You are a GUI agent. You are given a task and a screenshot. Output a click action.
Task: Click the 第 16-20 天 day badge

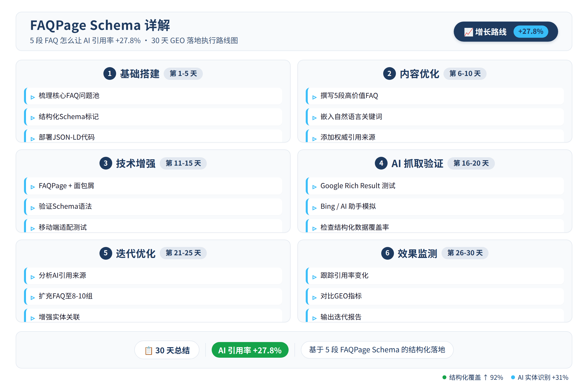[x=471, y=163]
